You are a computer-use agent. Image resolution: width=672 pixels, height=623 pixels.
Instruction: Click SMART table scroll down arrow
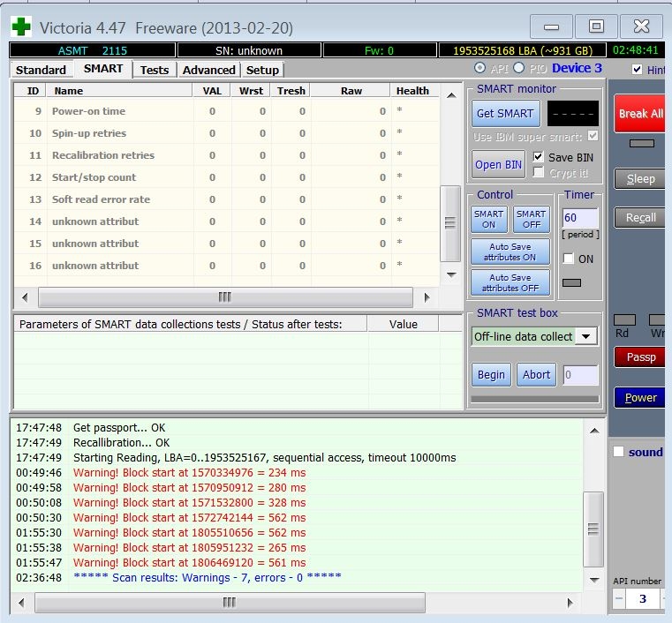coord(451,274)
